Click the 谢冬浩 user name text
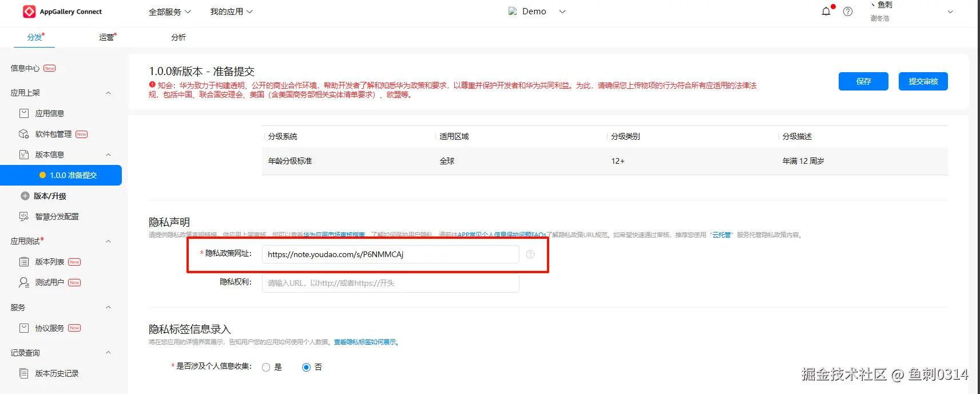Image resolution: width=980 pixels, height=394 pixels. tap(880, 18)
